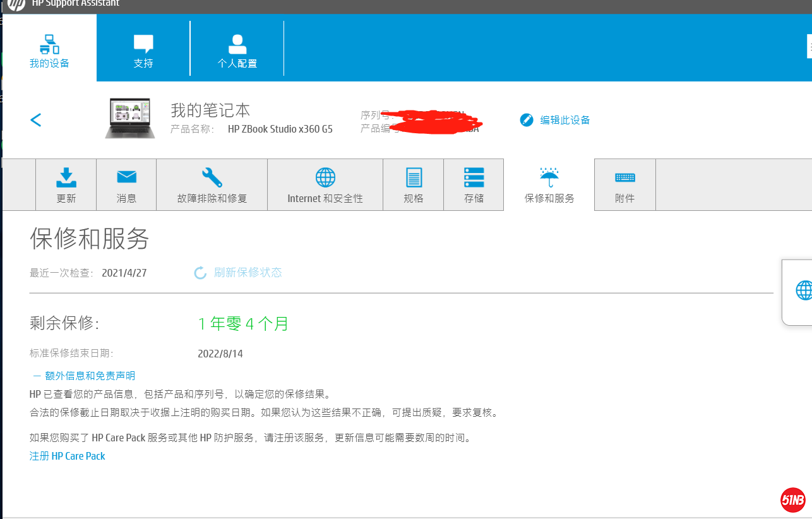Click the pencil icon beside 编辑此设备

pyautogui.click(x=527, y=120)
